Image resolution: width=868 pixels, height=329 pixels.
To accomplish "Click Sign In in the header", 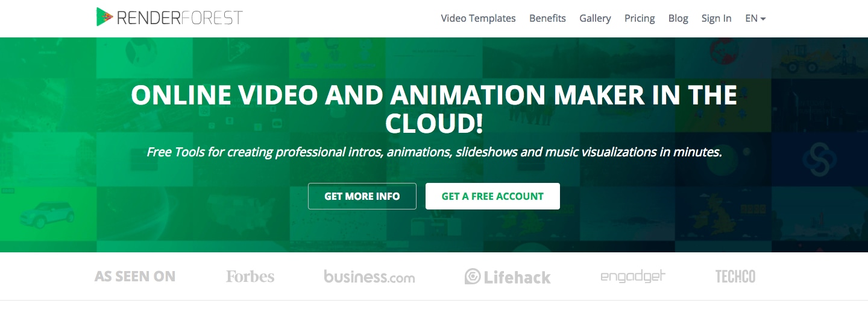I will pyautogui.click(x=716, y=18).
